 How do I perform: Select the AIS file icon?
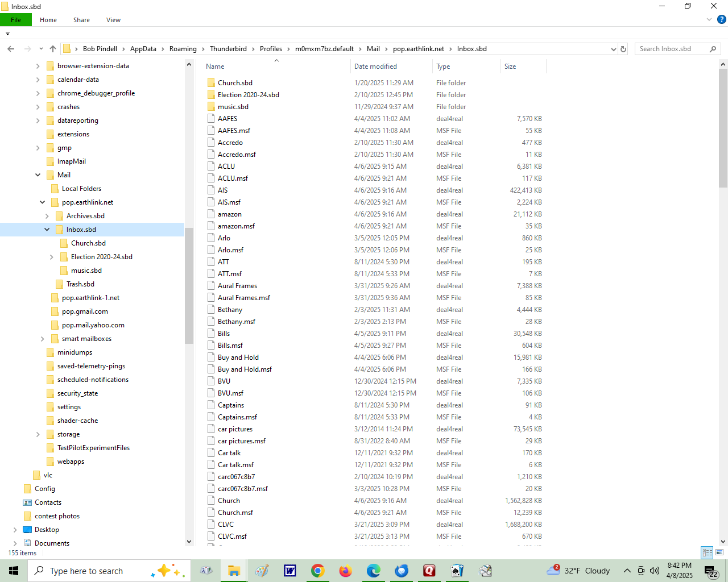(211, 190)
